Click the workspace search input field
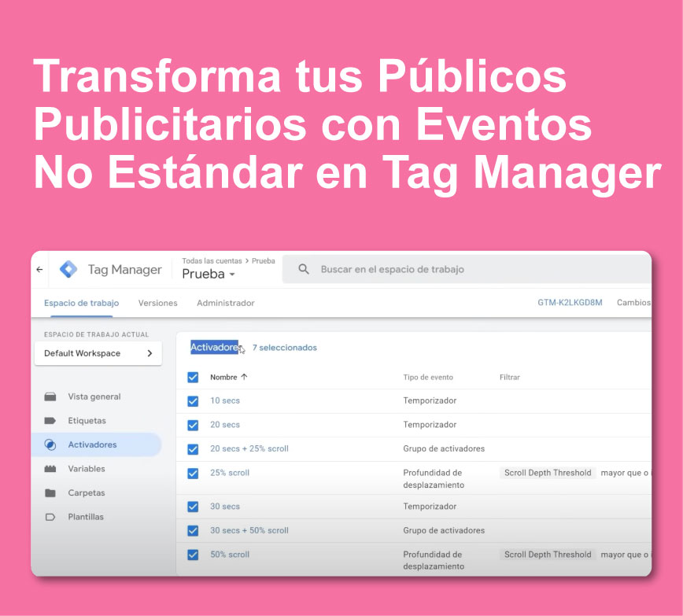This screenshot has height=616, width=683. click(x=472, y=270)
